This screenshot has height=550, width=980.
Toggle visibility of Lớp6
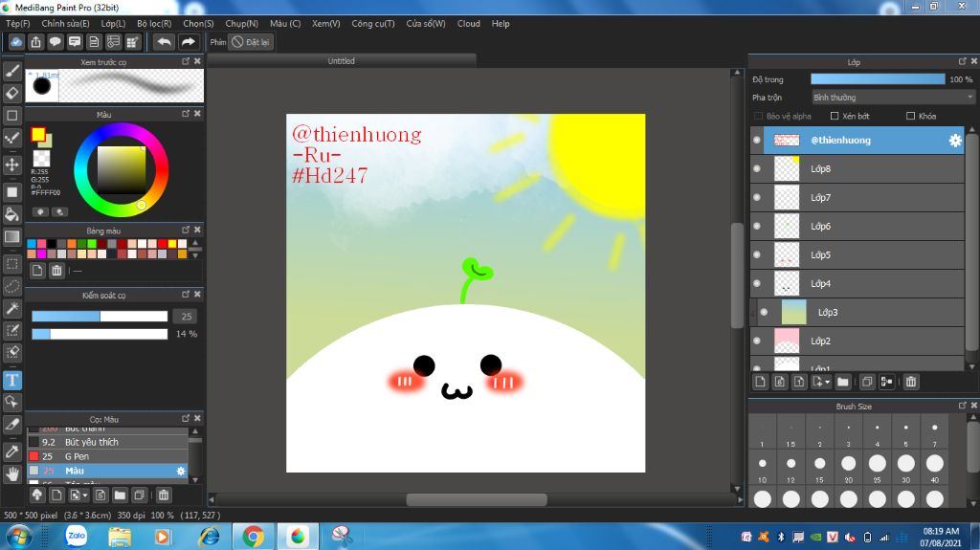click(757, 227)
